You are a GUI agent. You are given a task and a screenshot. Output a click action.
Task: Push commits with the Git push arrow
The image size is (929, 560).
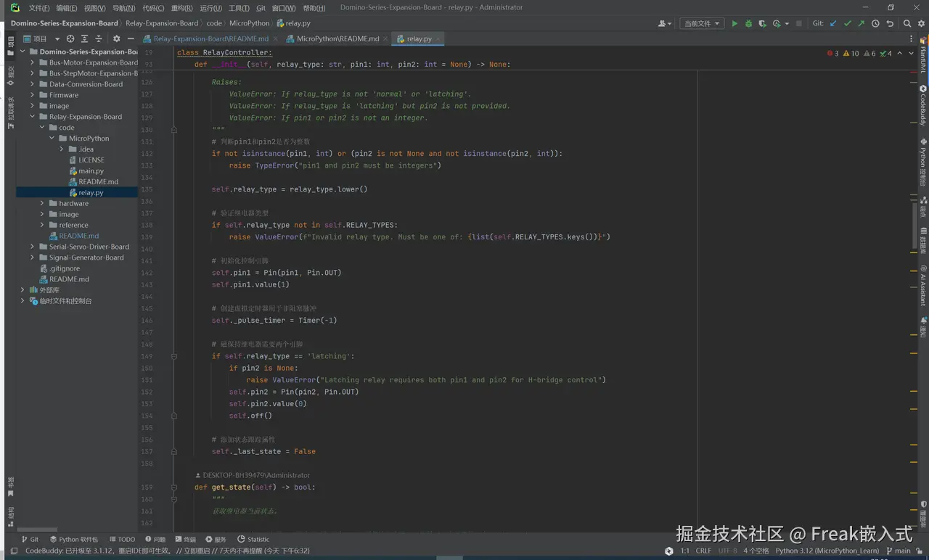861,23
